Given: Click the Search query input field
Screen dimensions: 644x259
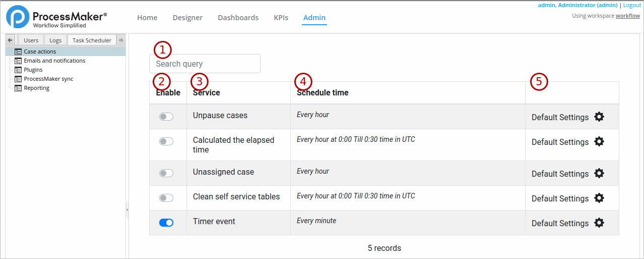Looking at the screenshot, I should click(205, 64).
